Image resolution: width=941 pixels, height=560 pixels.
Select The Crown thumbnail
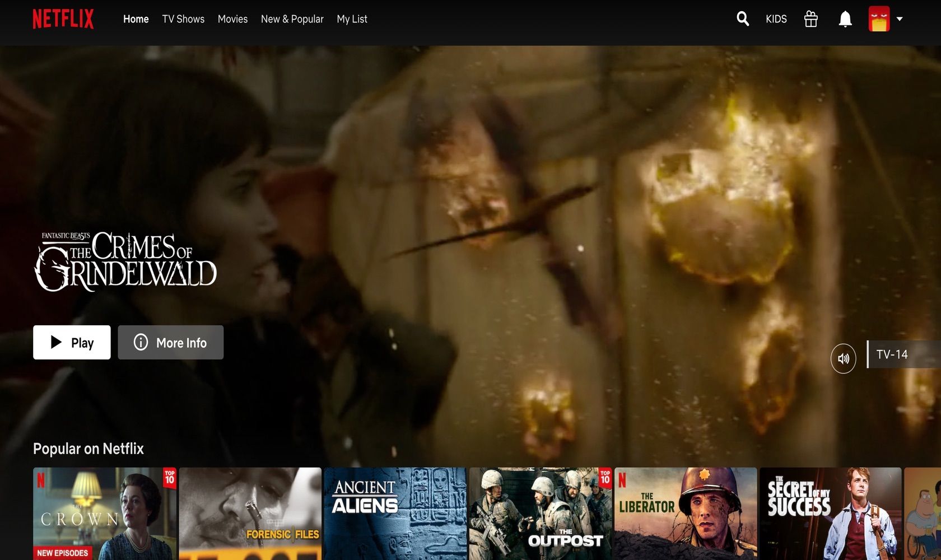tap(105, 514)
